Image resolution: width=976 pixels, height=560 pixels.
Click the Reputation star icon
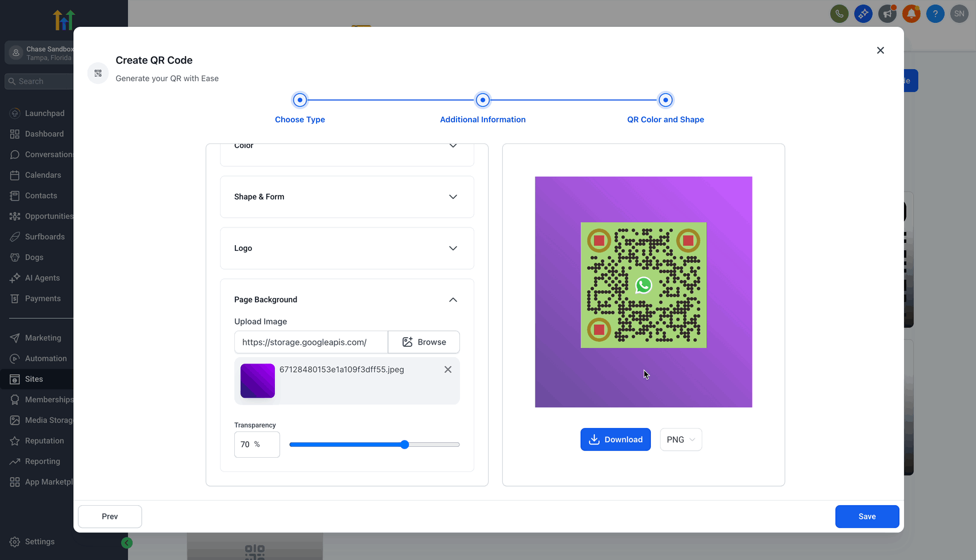pos(15,441)
